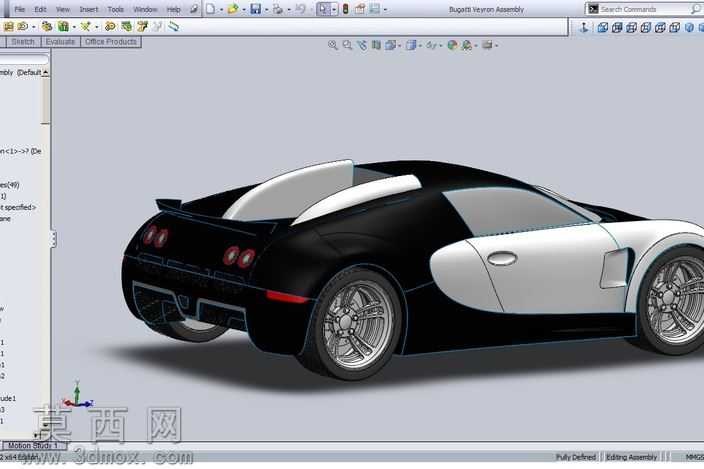Expand Display Style dropdown arrow
Image resolution: width=704 pixels, height=469 pixels.
point(420,45)
